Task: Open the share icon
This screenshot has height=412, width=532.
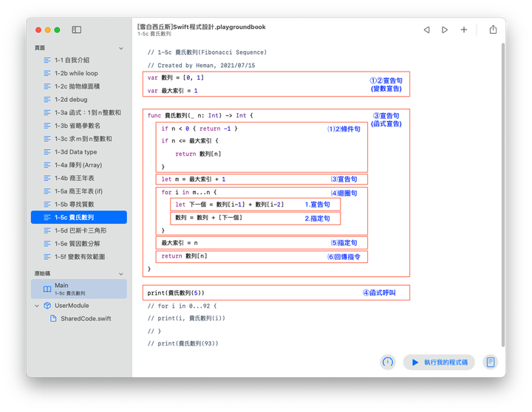Action: 493,30
